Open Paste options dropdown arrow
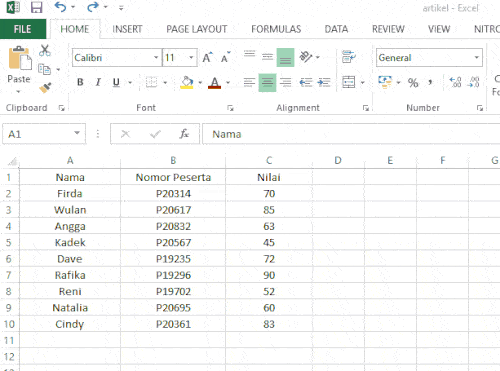This screenshot has height=371, width=500. click(x=19, y=91)
